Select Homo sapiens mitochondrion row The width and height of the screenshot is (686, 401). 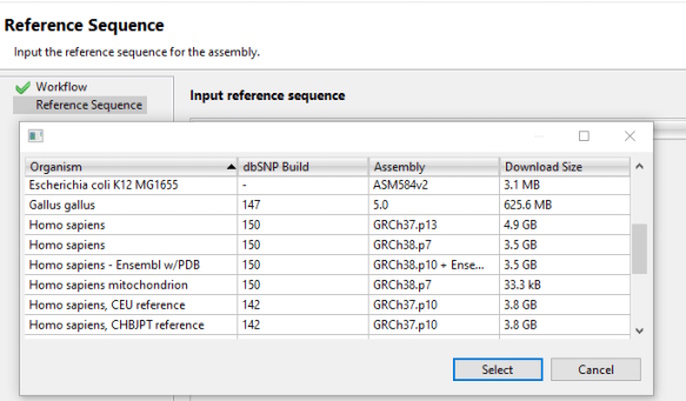327,285
